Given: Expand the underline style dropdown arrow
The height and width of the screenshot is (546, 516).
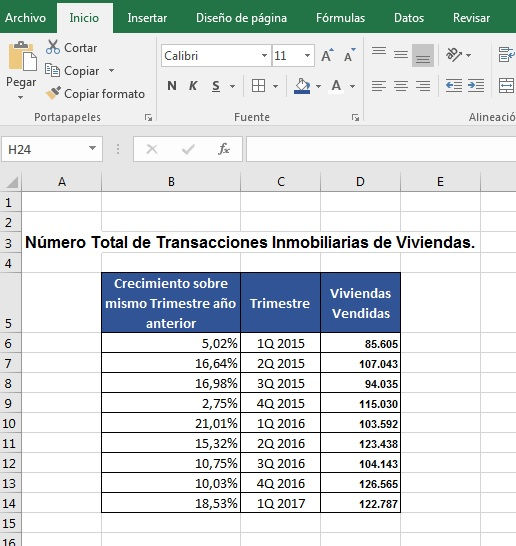Looking at the screenshot, I should click(x=233, y=86).
